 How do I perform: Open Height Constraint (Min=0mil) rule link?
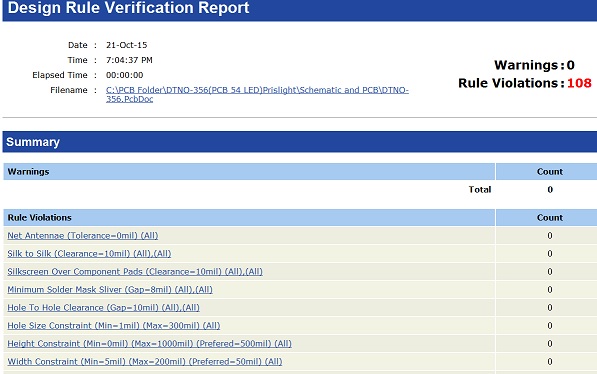click(149, 344)
